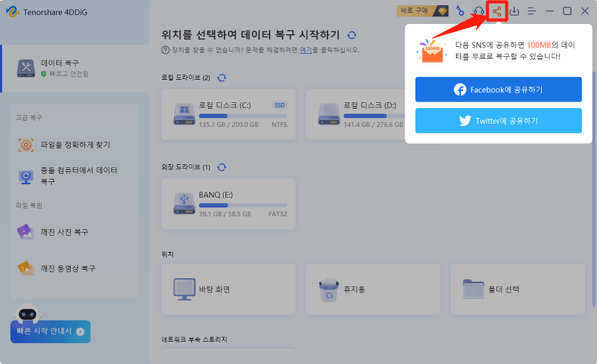Image resolution: width=597 pixels, height=364 pixels.
Task: Share via Facebook에 공유하기 button
Action: pos(498,90)
